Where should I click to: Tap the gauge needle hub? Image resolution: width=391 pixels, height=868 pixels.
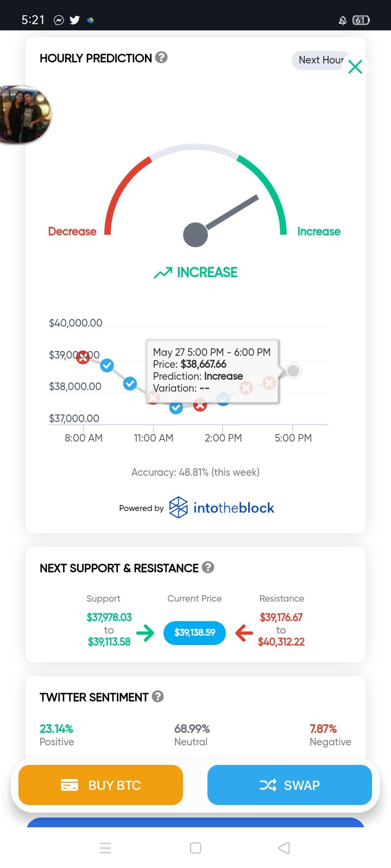point(195,234)
